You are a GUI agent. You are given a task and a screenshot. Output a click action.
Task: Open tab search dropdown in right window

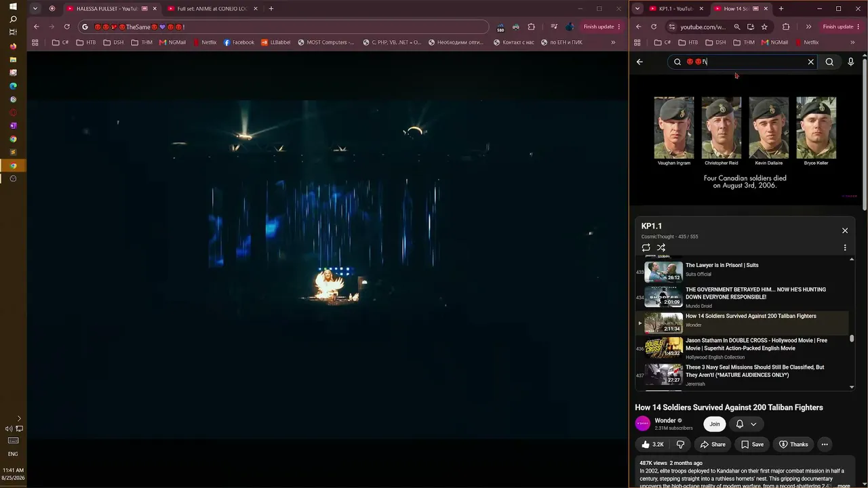[637, 9]
